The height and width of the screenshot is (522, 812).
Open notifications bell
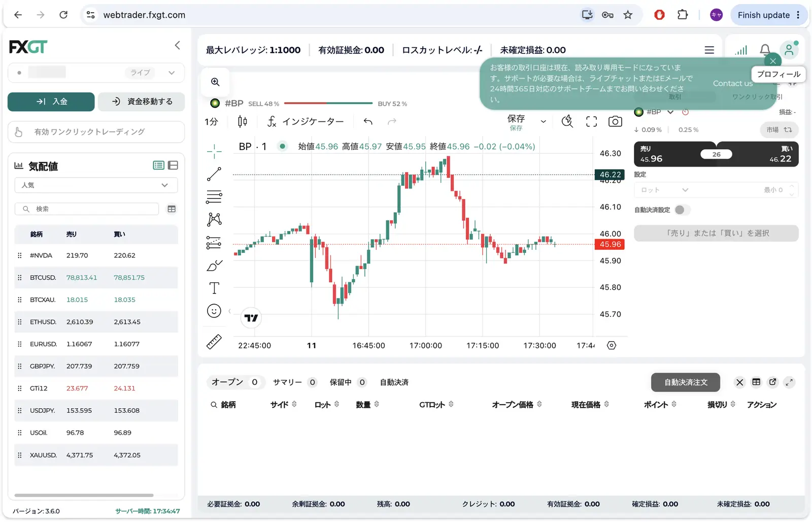click(x=765, y=50)
